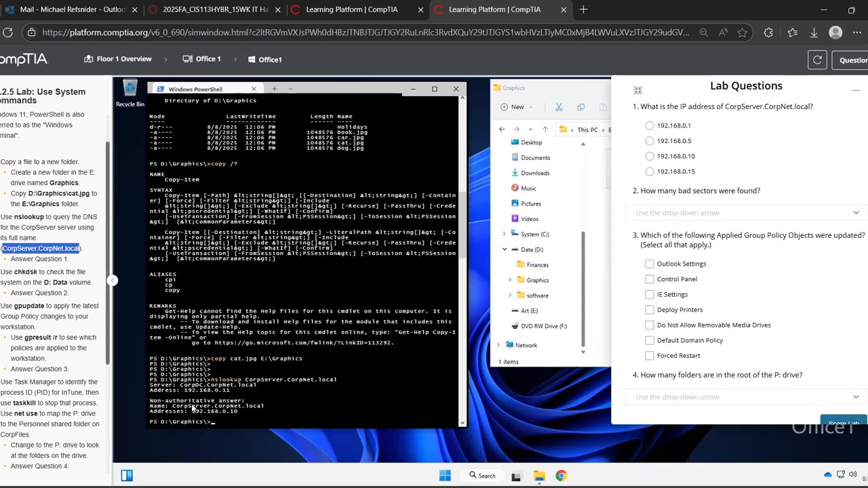Refresh the browser page
This screenshot has height=488, width=868.
(8, 32)
